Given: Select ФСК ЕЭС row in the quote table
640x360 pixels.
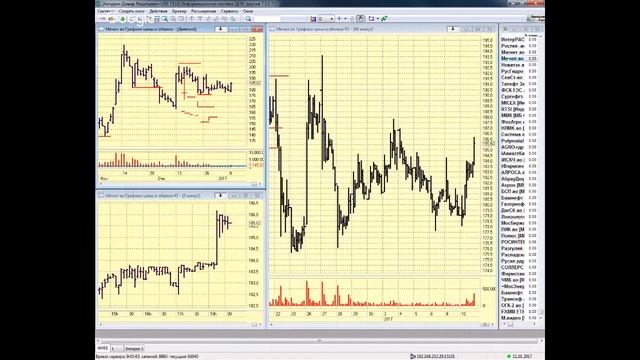Looking at the screenshot, I should click(x=519, y=90).
